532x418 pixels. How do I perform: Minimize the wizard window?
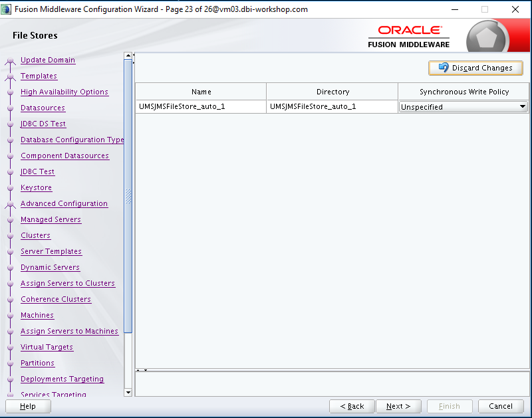[455, 9]
